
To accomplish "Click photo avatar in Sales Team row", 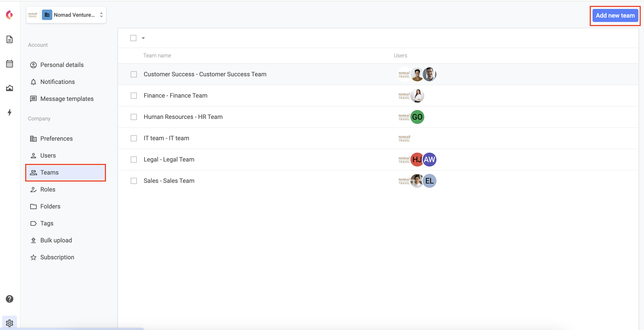I will [x=417, y=181].
